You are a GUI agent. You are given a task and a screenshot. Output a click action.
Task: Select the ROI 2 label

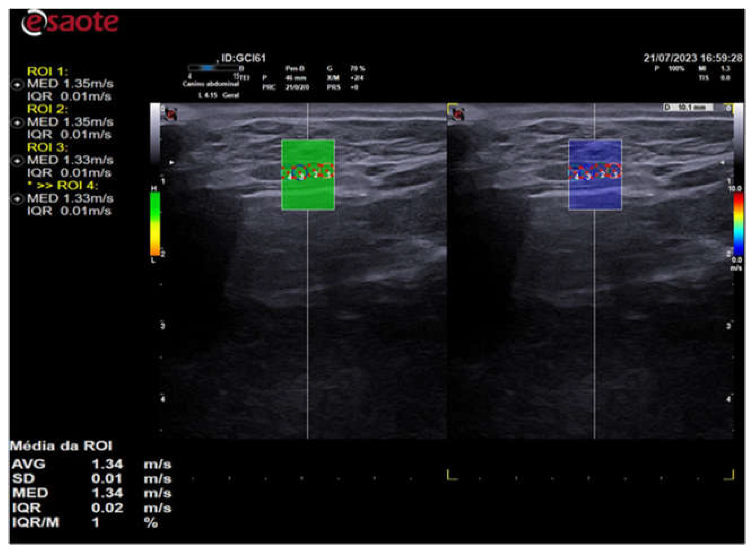point(47,109)
